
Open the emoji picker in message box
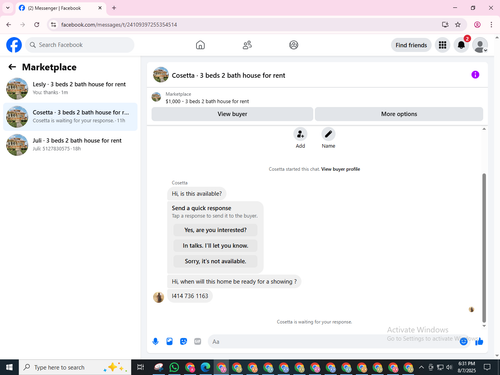[x=463, y=341]
